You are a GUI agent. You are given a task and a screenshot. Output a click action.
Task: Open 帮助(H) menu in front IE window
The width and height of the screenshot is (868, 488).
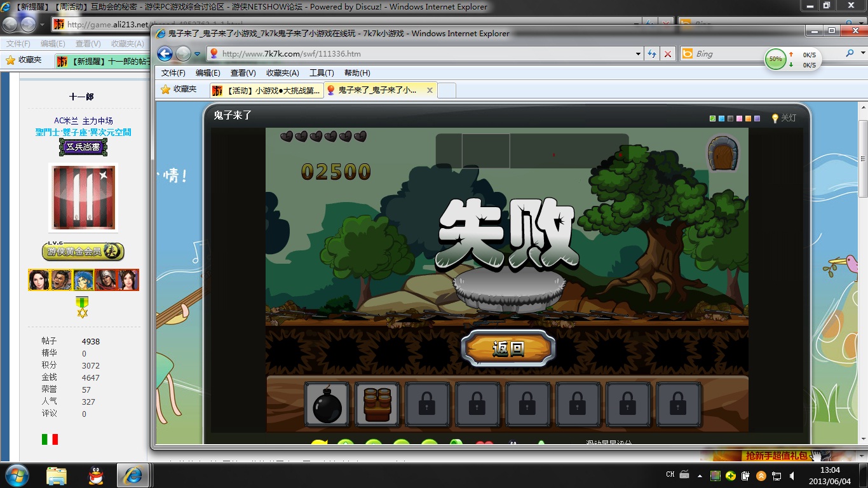pyautogui.click(x=357, y=73)
